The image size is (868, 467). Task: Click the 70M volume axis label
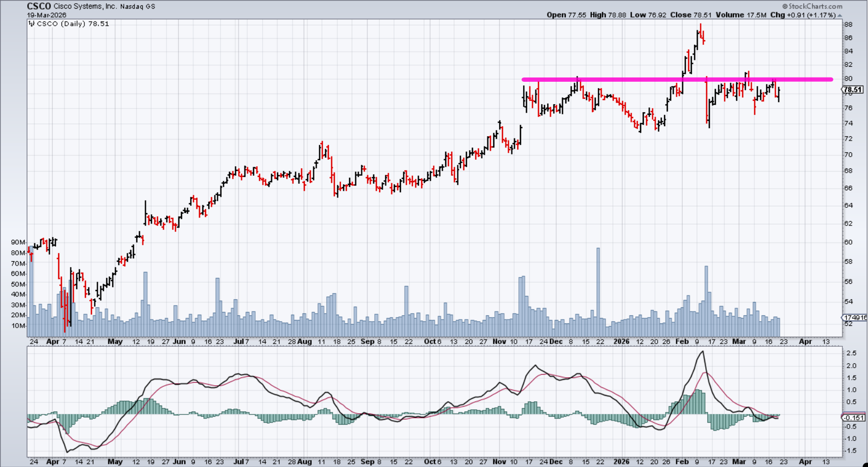(x=18, y=263)
